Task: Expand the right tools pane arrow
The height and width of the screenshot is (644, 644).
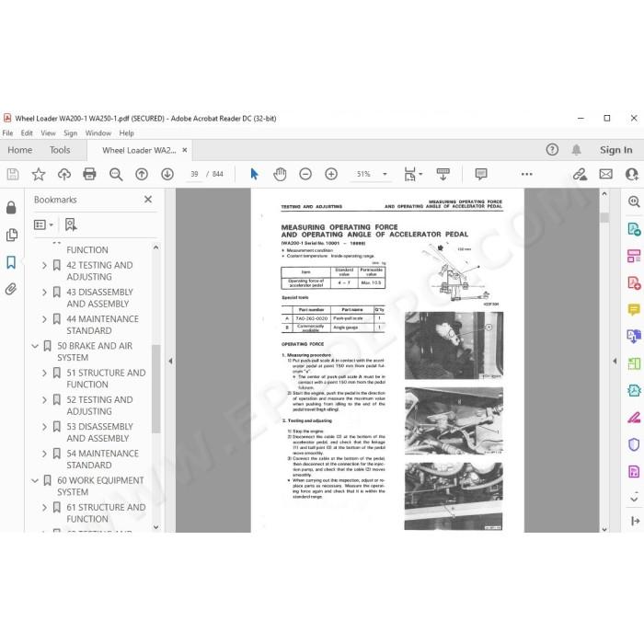Action: click(x=615, y=362)
